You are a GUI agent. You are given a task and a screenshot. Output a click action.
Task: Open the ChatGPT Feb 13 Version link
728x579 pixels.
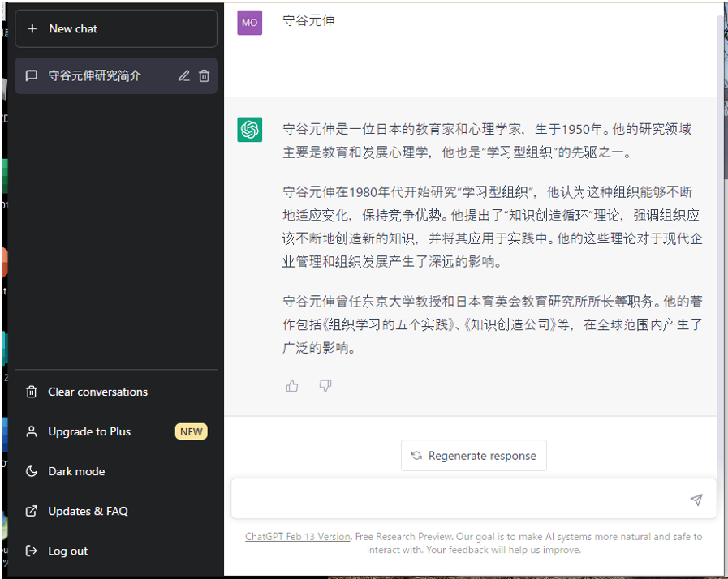coord(298,537)
